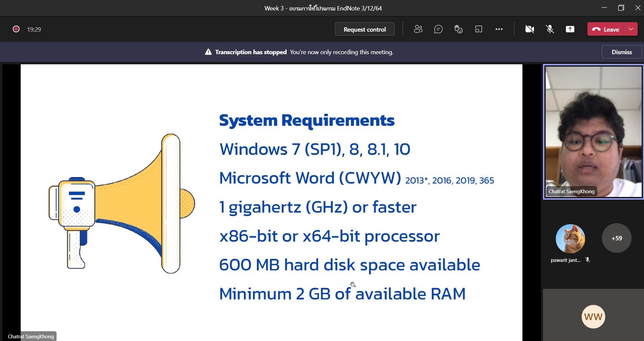Dismiss the transcription stopped banner
Screen dimensions: 644x341
pyautogui.click(x=622, y=52)
